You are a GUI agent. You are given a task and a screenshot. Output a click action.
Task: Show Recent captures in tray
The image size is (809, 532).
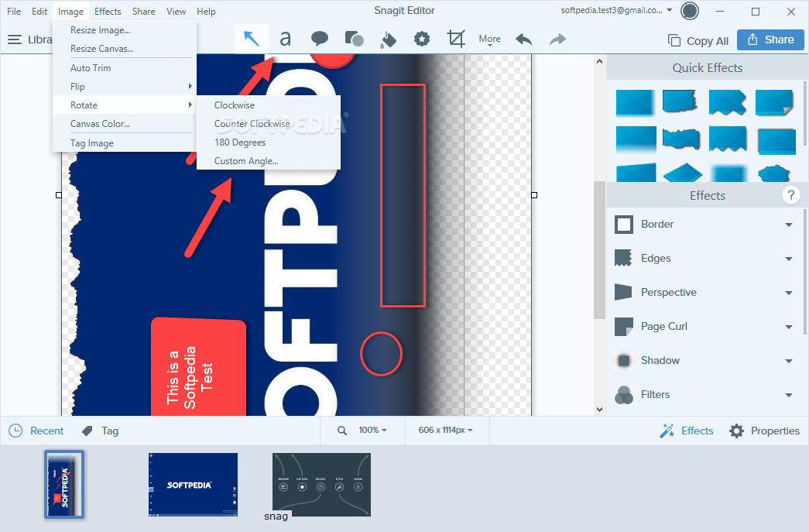pyautogui.click(x=36, y=431)
